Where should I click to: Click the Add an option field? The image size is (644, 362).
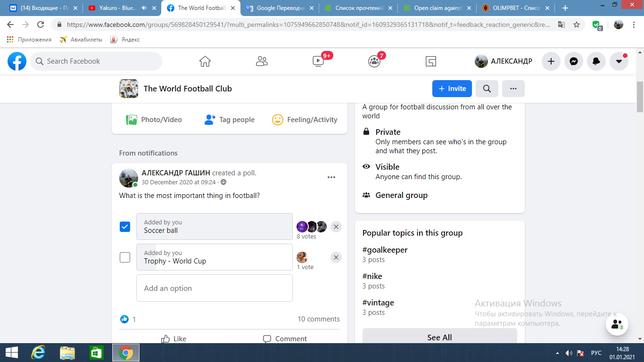coord(215,288)
